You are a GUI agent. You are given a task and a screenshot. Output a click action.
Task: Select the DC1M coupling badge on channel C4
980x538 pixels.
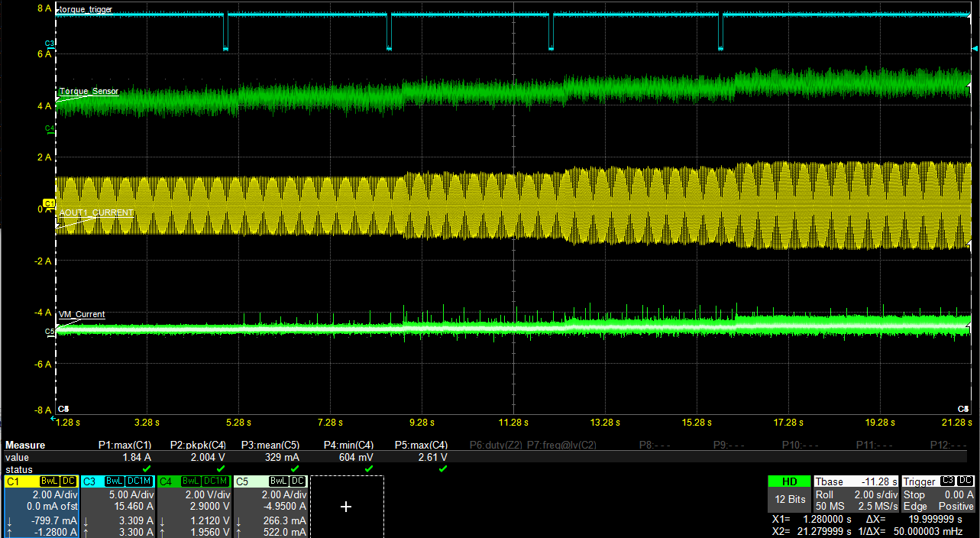tap(216, 481)
